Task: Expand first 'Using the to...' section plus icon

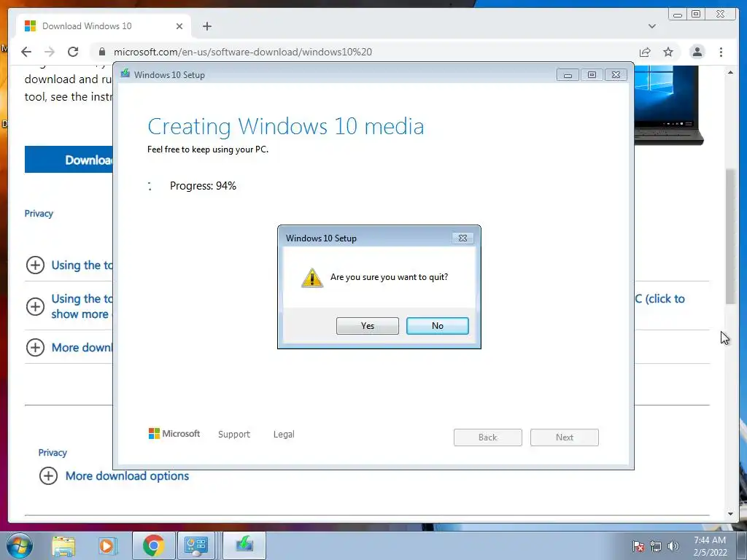Action: (x=35, y=265)
